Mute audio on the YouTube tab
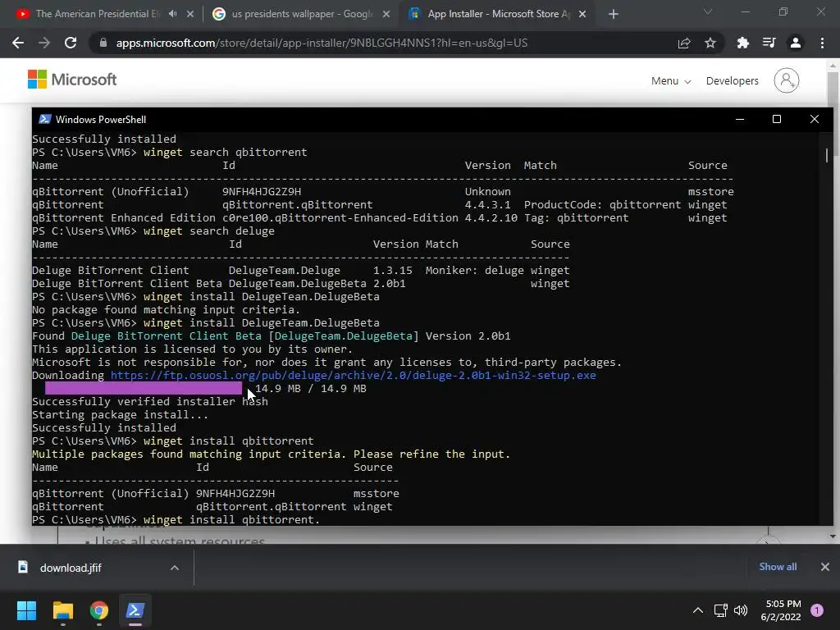Image resolution: width=840 pixels, height=630 pixels. [x=172, y=14]
